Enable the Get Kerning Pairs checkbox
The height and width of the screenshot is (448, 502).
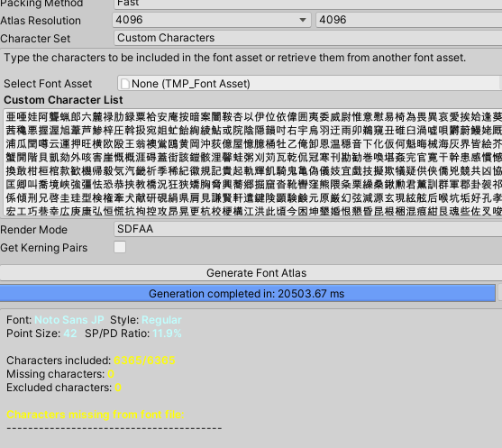(x=120, y=247)
